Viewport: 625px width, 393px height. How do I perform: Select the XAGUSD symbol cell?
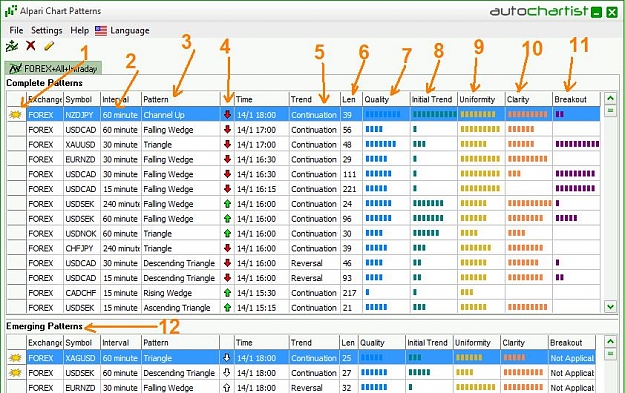pos(82,358)
